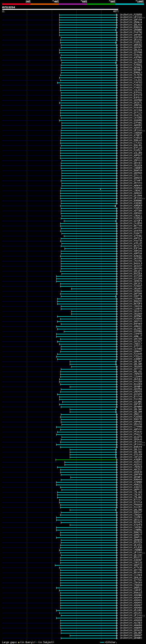Select the UniRef100_A3FMH0 label
The image size is (146, 644).
coord(131,58)
